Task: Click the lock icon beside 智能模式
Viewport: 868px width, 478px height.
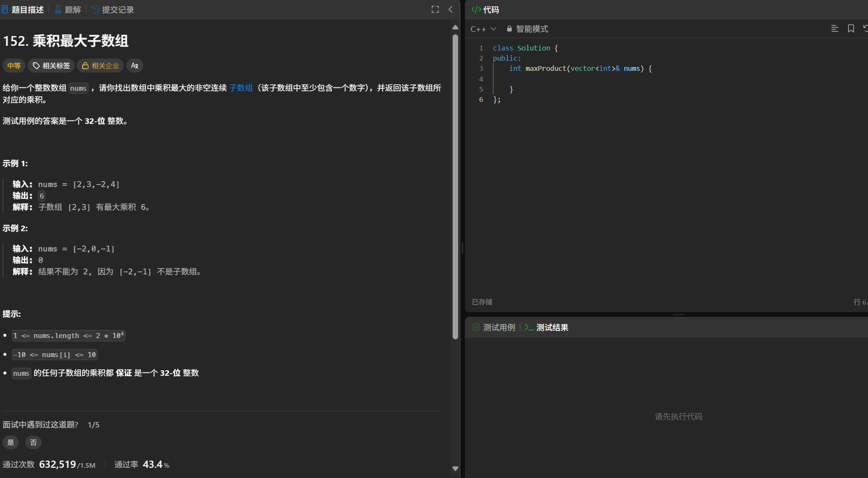Action: [509, 29]
